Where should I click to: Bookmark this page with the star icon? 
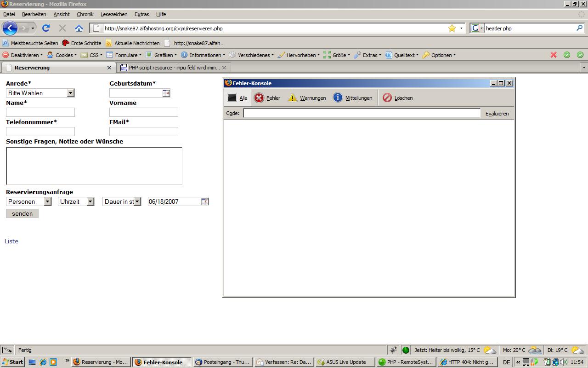pyautogui.click(x=452, y=28)
